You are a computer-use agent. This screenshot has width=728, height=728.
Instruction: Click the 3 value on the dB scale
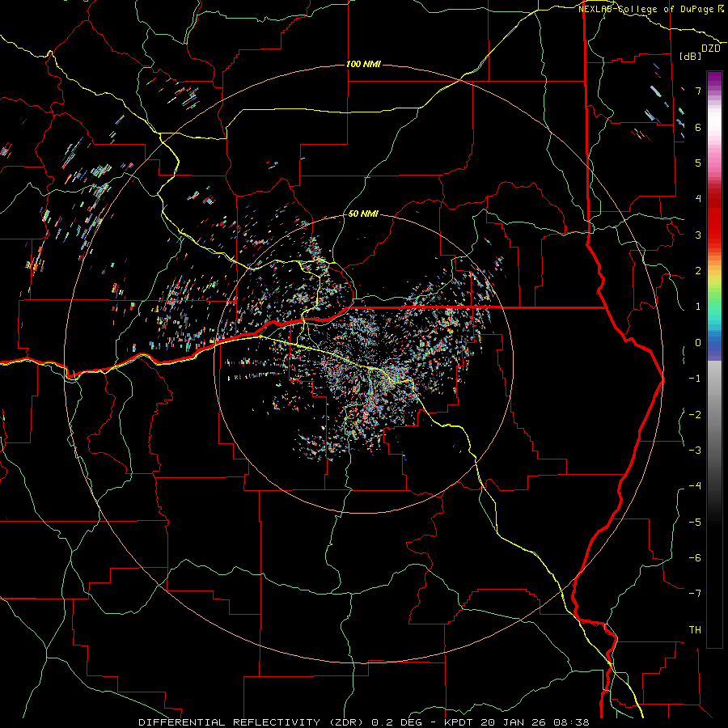click(x=698, y=235)
